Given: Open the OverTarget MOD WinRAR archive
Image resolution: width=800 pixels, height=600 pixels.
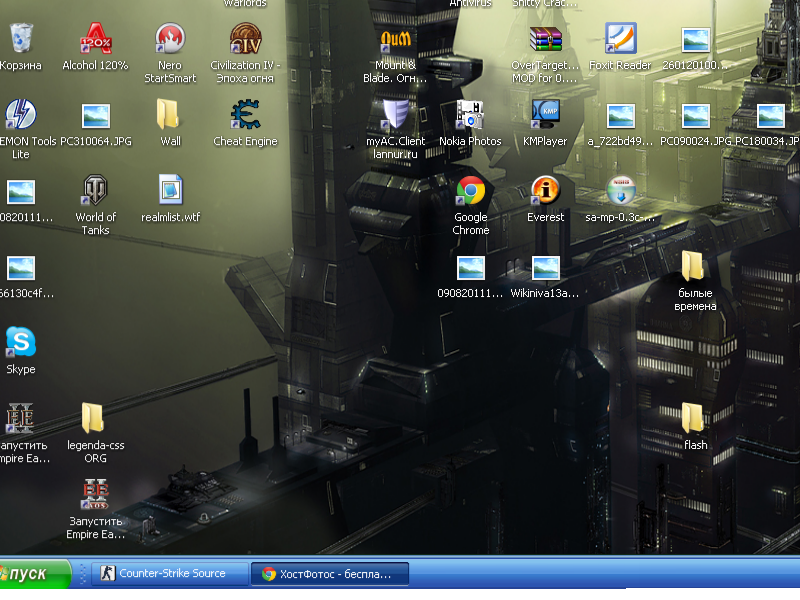Looking at the screenshot, I should pos(545,39).
